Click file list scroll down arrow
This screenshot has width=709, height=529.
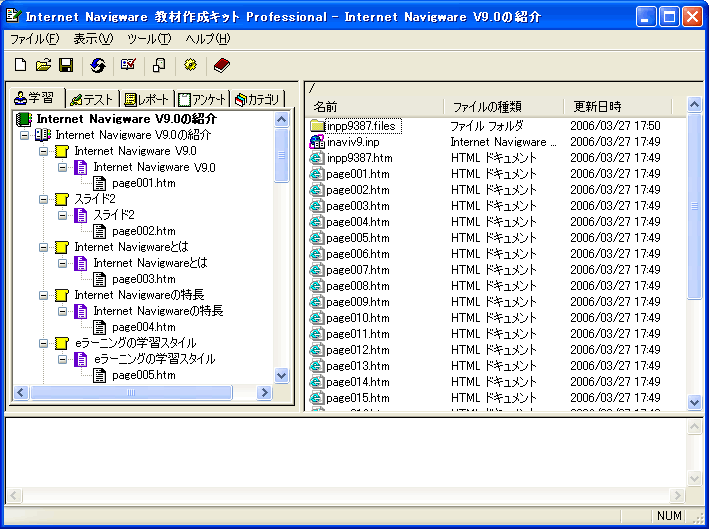click(694, 401)
